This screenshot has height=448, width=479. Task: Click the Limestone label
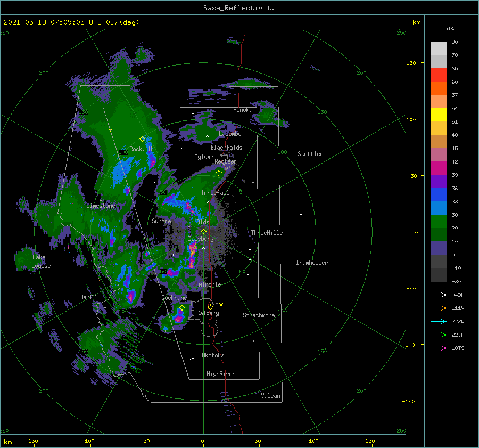pyautogui.click(x=101, y=206)
